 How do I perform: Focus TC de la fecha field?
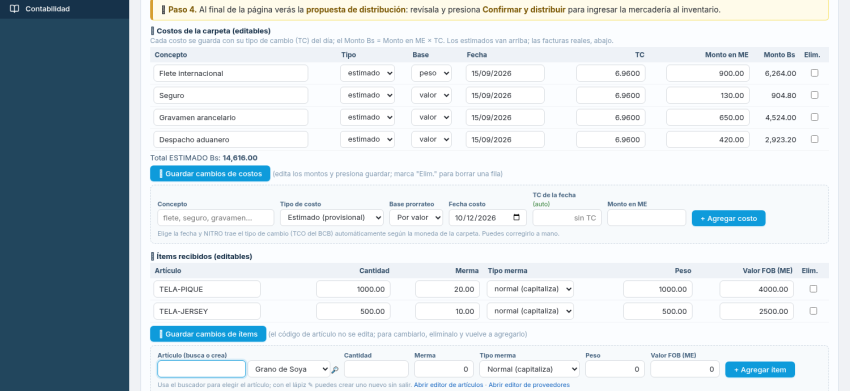(567, 217)
